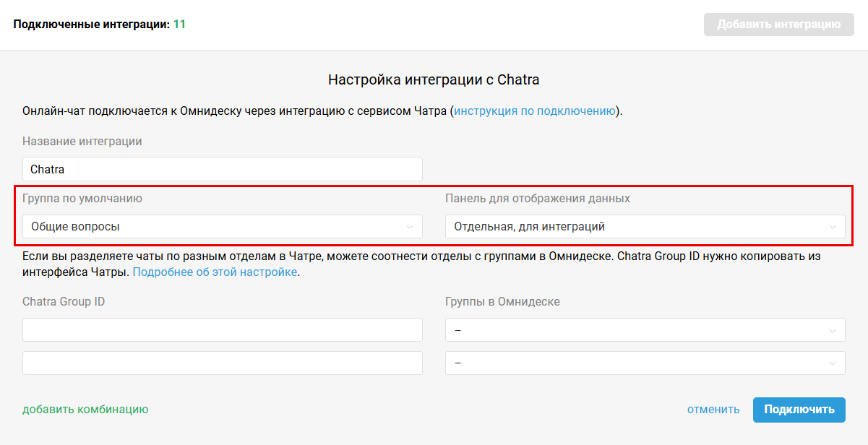The image size is (868, 445).
Task: Click the first Chatra Group ID input field
Action: pos(223,329)
